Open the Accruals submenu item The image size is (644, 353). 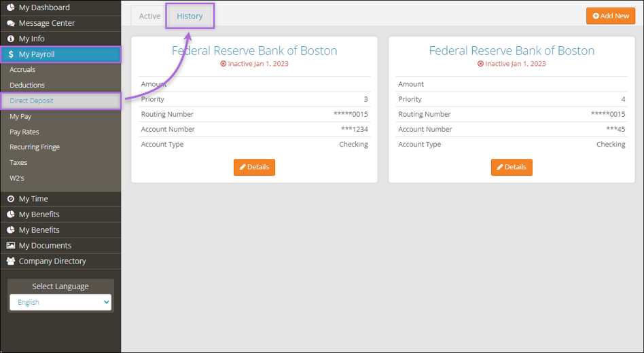point(22,70)
